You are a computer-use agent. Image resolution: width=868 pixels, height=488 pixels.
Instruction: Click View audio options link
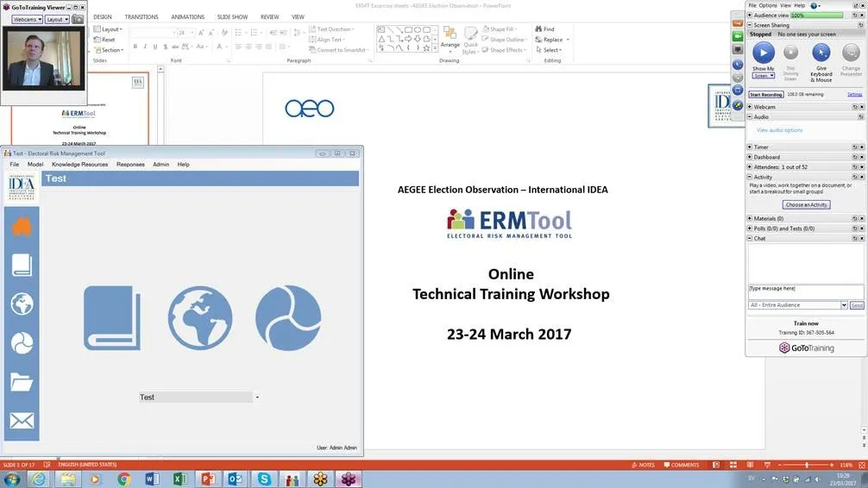click(779, 130)
